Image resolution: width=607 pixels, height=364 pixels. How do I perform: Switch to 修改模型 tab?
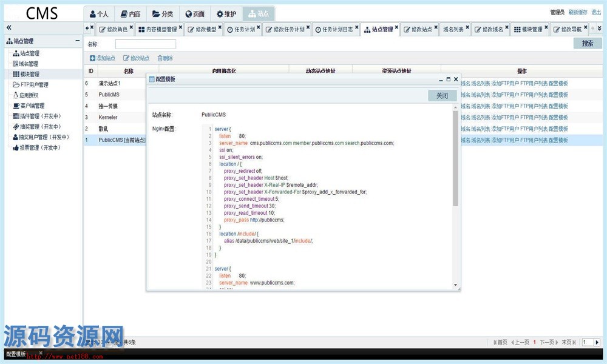click(x=202, y=29)
